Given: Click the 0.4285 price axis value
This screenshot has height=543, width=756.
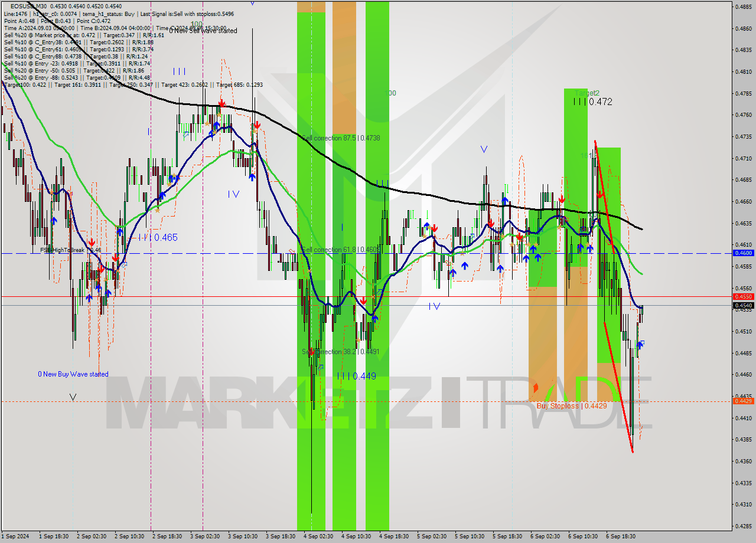Looking at the screenshot, I should coord(743,526).
